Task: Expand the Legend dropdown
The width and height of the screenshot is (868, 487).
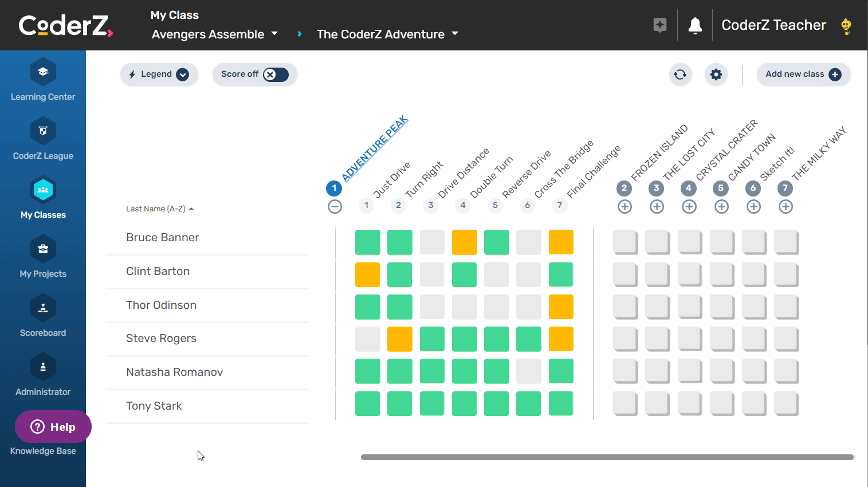Action: coord(159,74)
